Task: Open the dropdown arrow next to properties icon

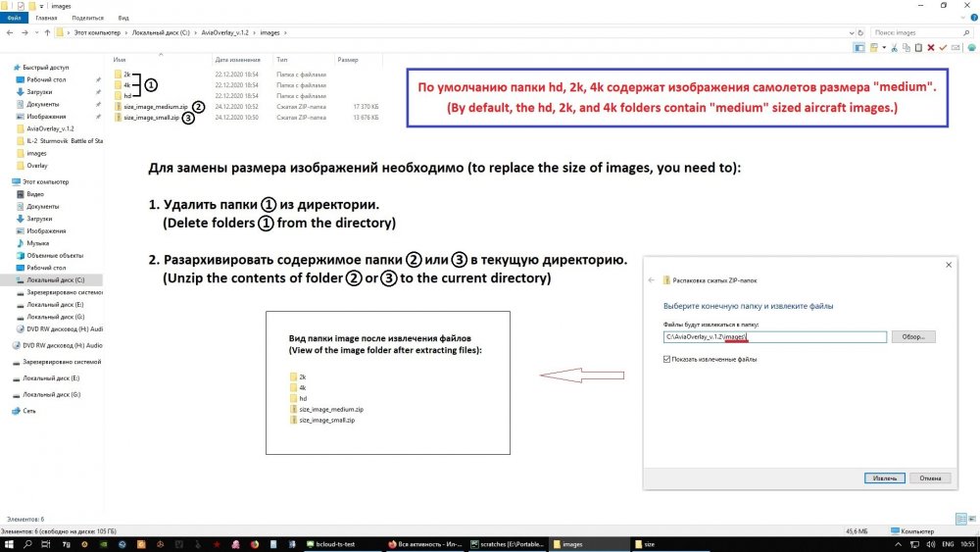Action: click(884, 47)
